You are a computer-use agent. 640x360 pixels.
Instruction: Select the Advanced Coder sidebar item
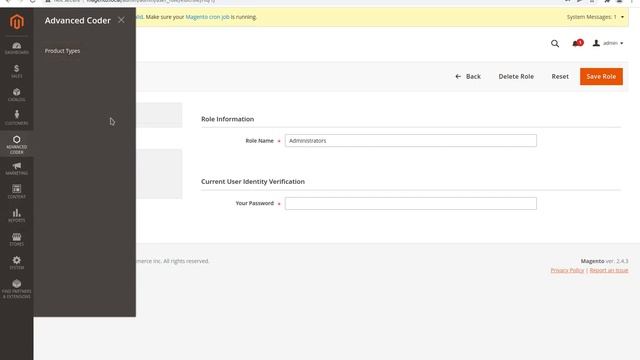pyautogui.click(x=17, y=144)
